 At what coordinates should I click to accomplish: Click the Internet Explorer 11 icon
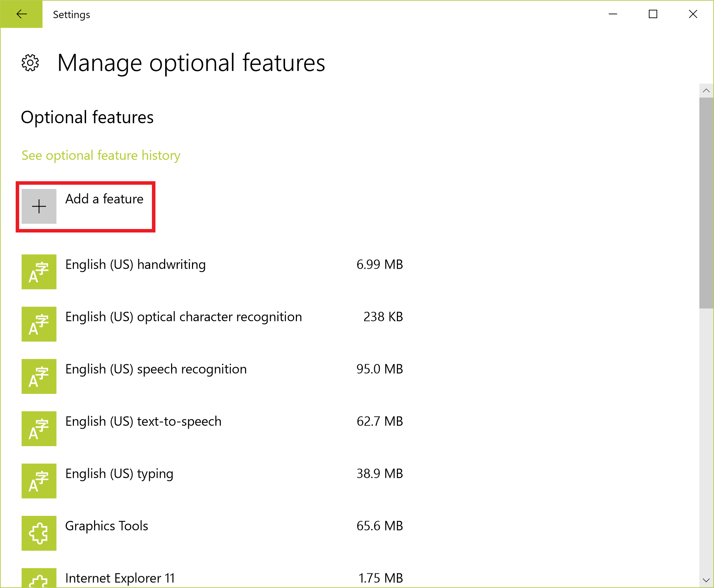pyautogui.click(x=39, y=579)
